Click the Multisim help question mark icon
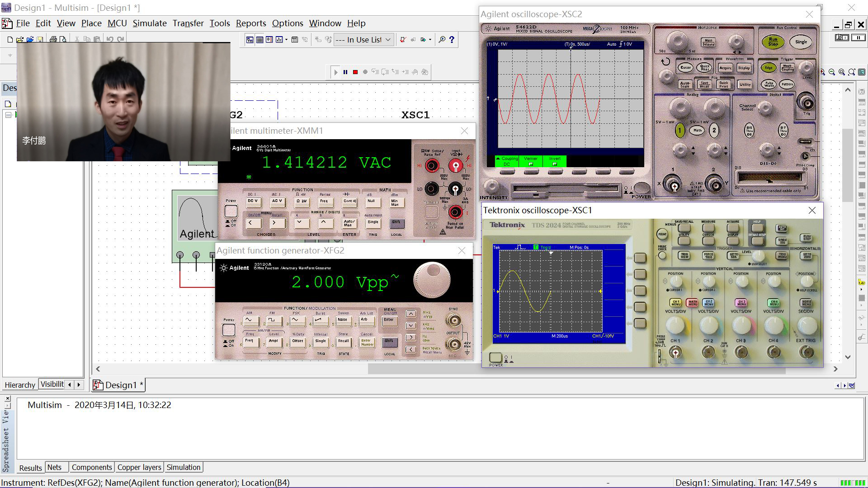Screen dimensions: 868x488 (451, 40)
